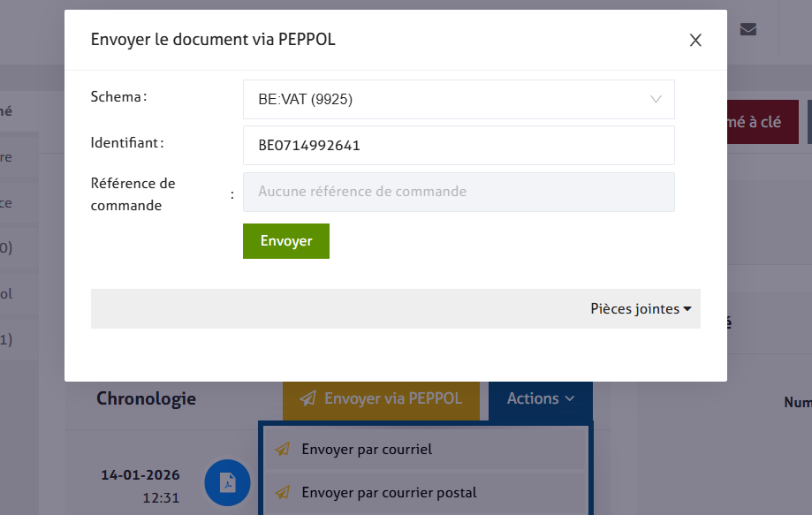Click paper plane icon on Envoyer via PEPPOL
Image resolution: width=812 pixels, height=515 pixels.
[x=307, y=398]
